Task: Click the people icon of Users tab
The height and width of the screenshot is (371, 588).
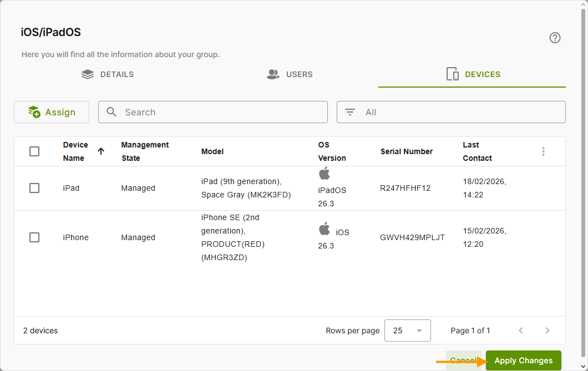Action: 273,74
